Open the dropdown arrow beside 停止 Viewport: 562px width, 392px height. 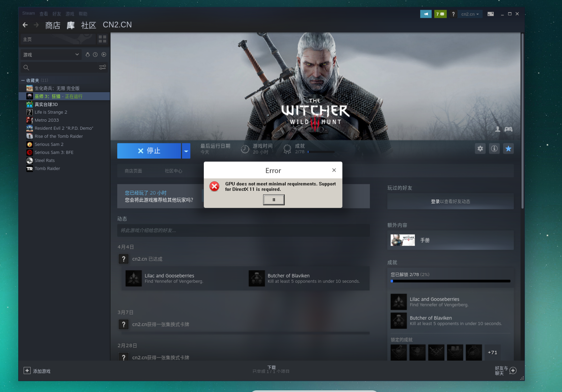(186, 151)
